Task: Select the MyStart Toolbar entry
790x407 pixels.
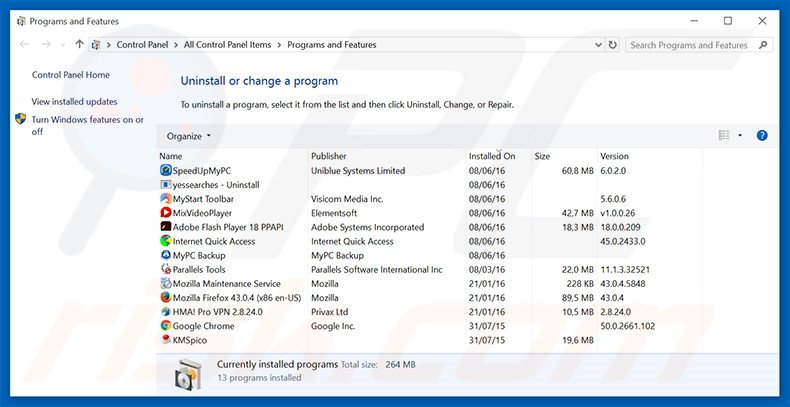Action: [203, 198]
